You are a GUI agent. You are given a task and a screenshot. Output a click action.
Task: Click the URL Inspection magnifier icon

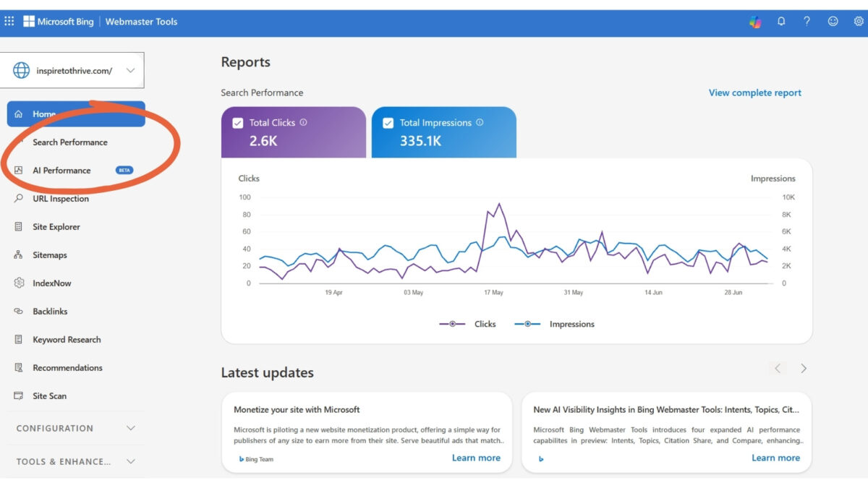[x=19, y=199]
